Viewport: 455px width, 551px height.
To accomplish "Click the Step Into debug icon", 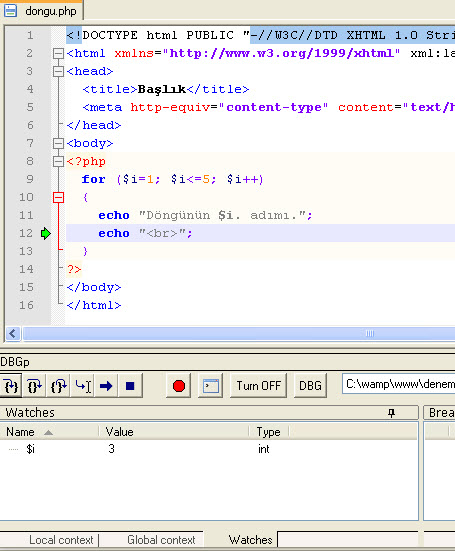I will click(11, 386).
